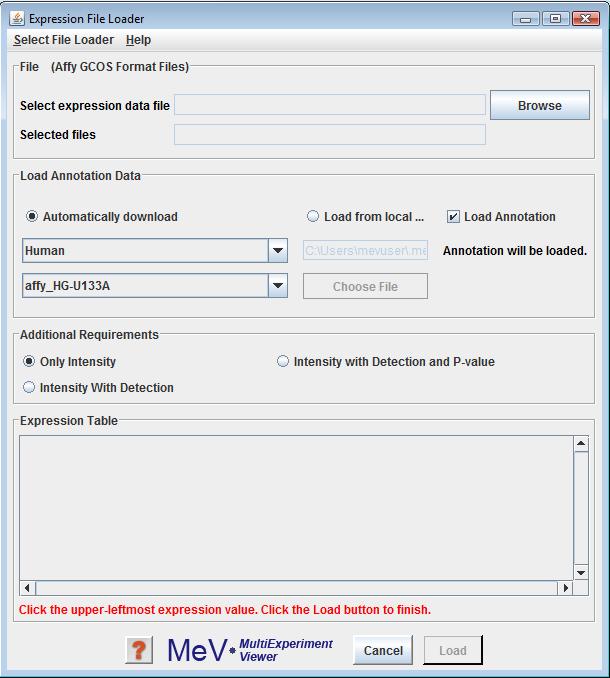Image resolution: width=610 pixels, height=678 pixels.
Task: Click the expression table scroll up arrow
Action: [581, 443]
